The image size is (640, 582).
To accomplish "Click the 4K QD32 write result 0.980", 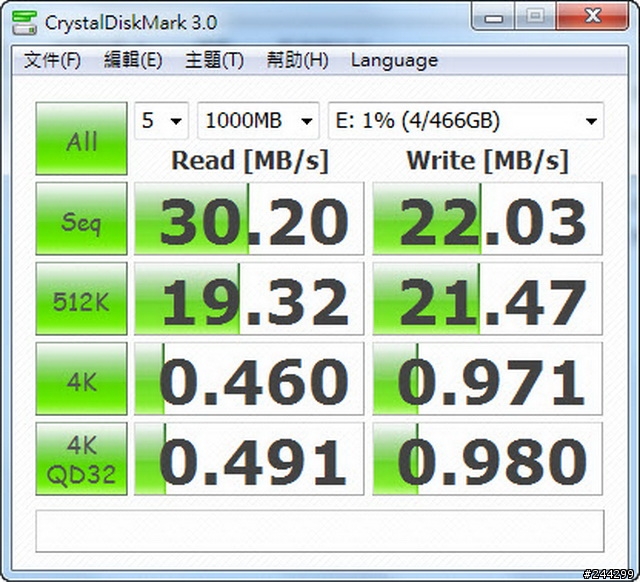I will (487, 459).
